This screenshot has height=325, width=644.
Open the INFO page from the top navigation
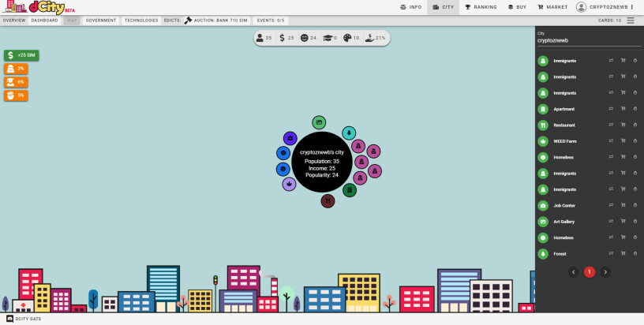click(410, 7)
